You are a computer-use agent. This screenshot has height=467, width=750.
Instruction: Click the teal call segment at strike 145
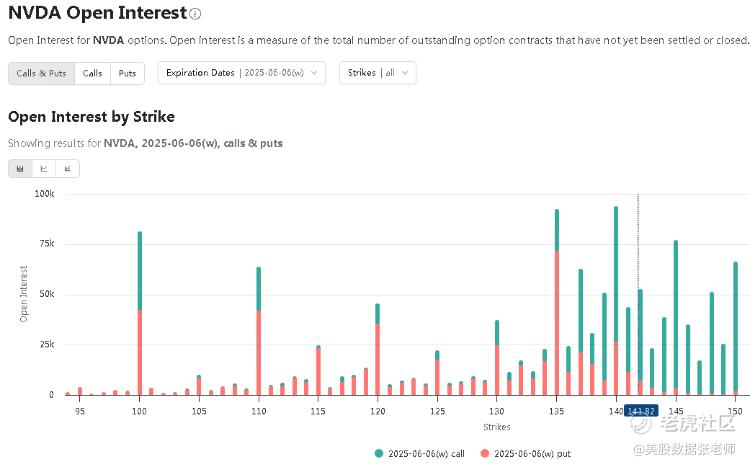click(676, 314)
